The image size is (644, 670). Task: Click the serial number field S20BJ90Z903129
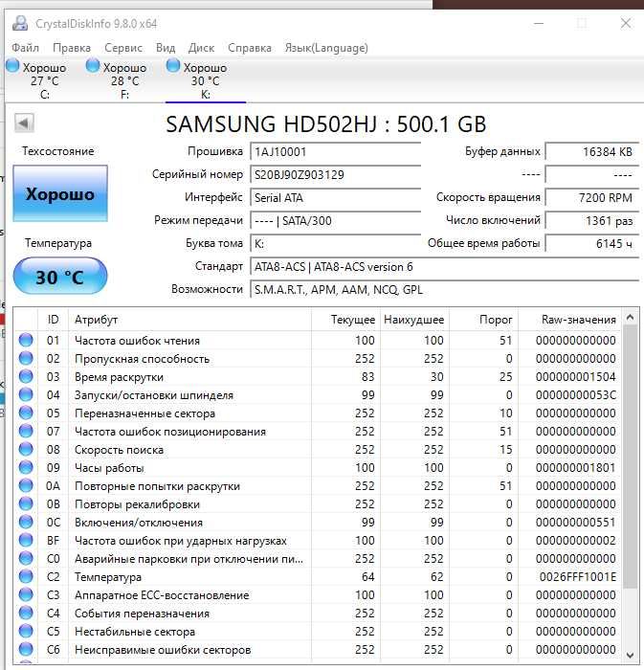tap(335, 175)
